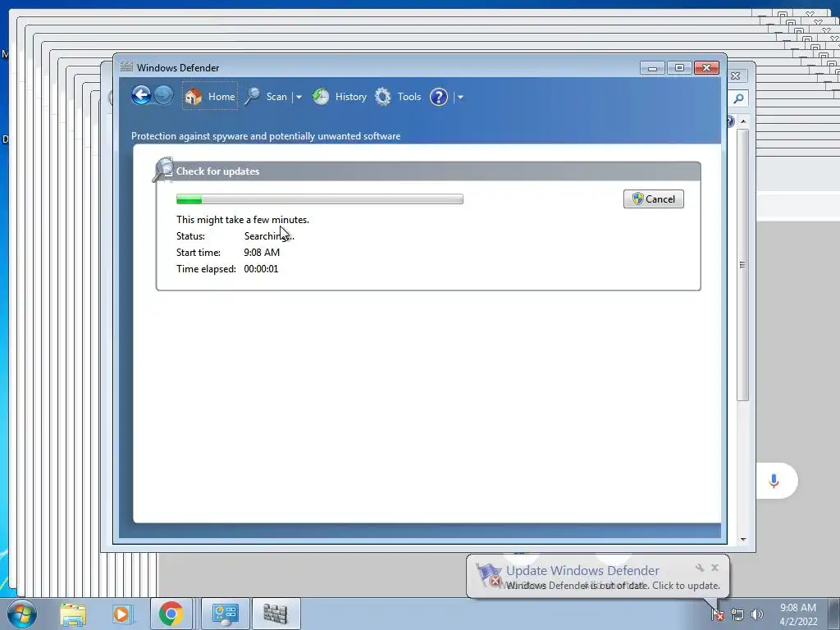This screenshot has width=840, height=630.
Task: Start a scan with the Scan button
Action: 267,97
